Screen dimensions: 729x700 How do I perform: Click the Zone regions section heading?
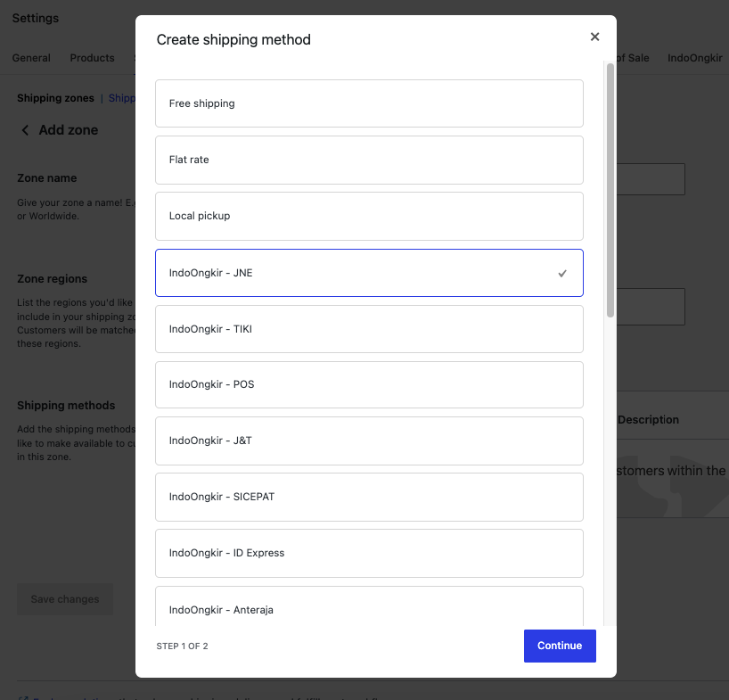pyautogui.click(x=52, y=278)
